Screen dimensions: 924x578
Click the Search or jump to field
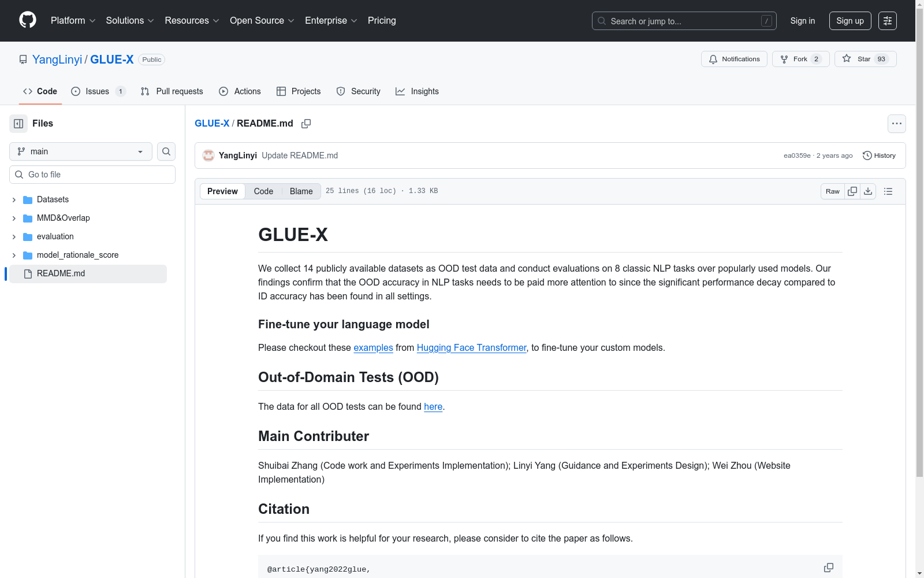click(x=684, y=21)
